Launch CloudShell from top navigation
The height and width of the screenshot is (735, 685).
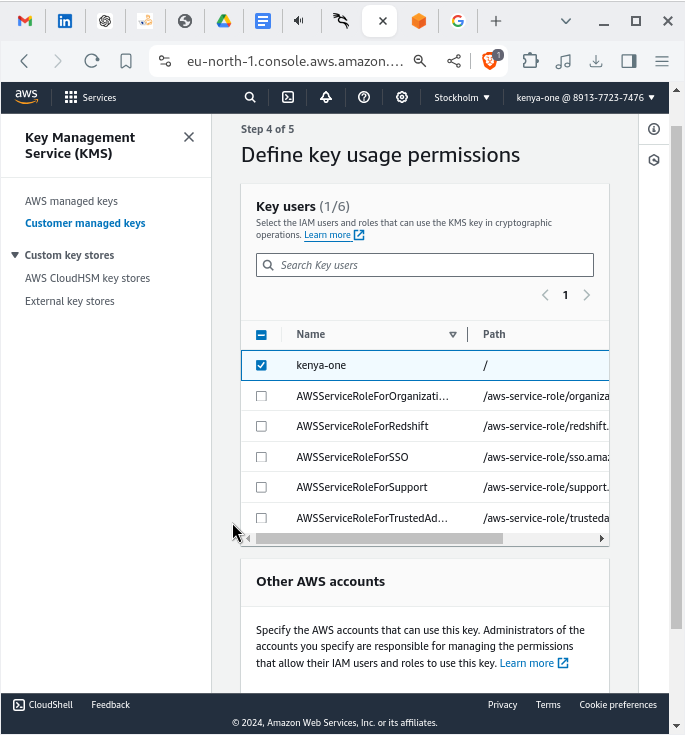(x=288, y=98)
